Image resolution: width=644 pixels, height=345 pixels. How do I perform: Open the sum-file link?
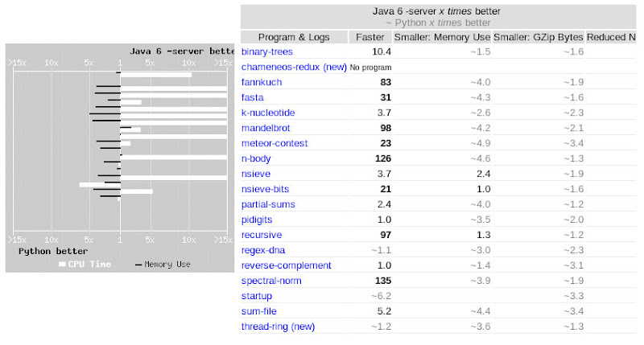click(x=259, y=311)
